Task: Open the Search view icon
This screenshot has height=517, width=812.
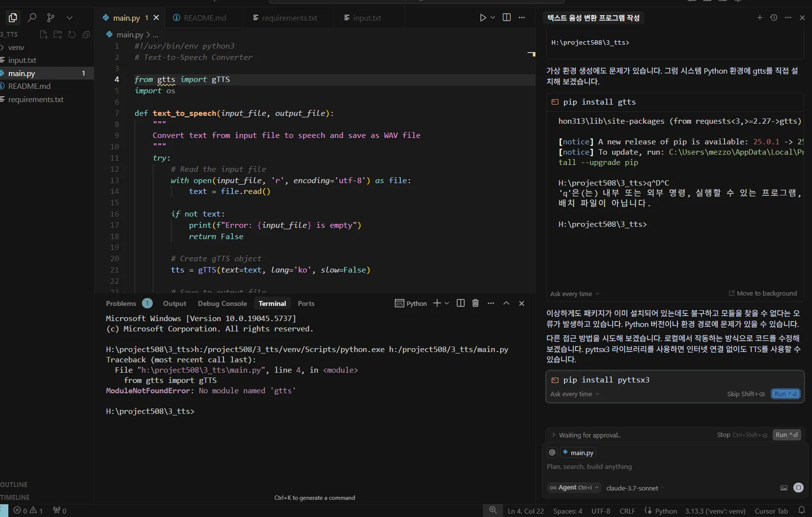Action: click(32, 18)
